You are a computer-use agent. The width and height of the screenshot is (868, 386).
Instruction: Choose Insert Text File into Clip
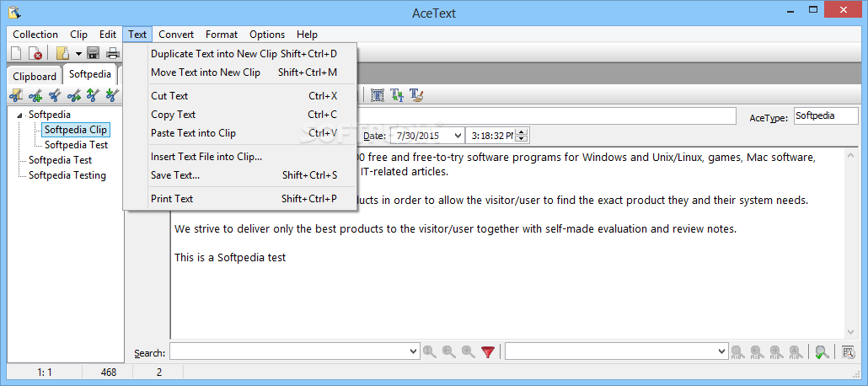240,157
